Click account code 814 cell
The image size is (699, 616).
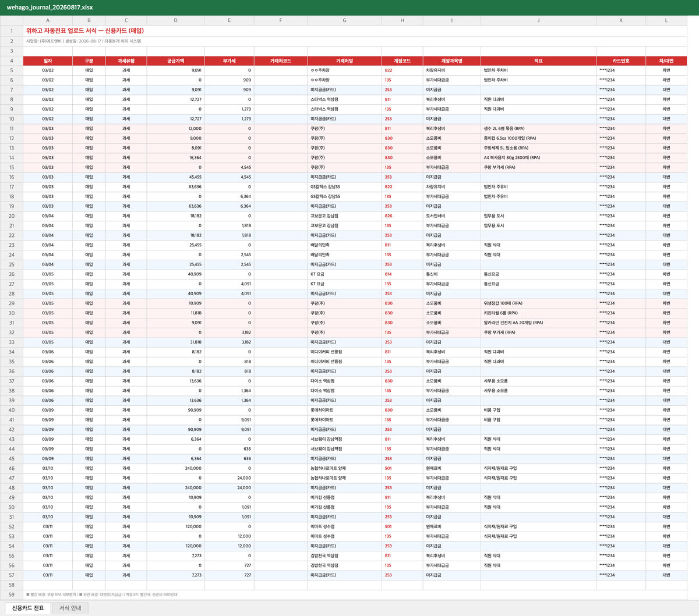(x=402, y=274)
